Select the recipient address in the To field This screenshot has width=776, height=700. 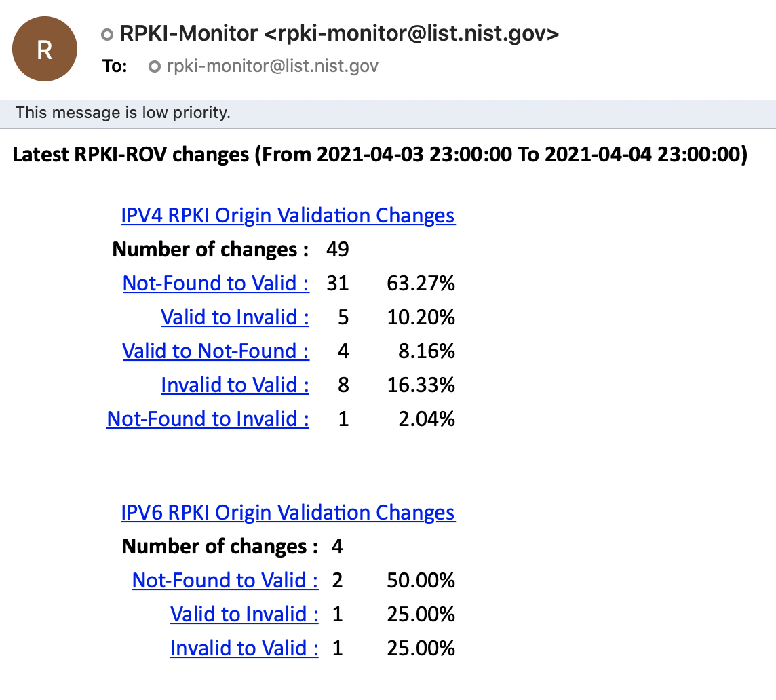point(273,66)
